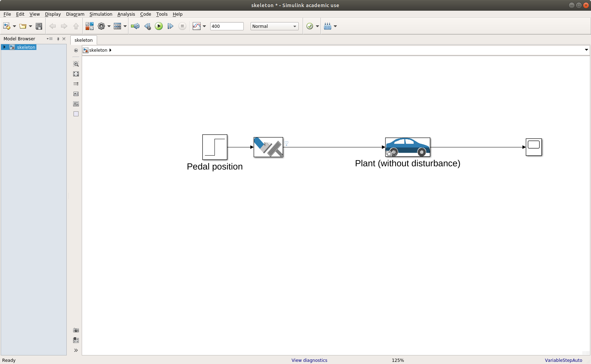
Task: Click the Stop simulation button
Action: [182, 26]
